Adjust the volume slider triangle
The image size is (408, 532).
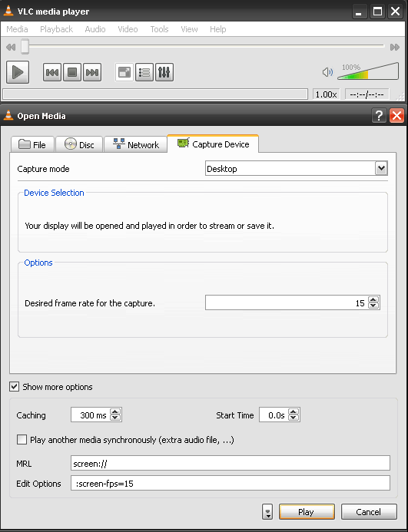[x=368, y=71]
